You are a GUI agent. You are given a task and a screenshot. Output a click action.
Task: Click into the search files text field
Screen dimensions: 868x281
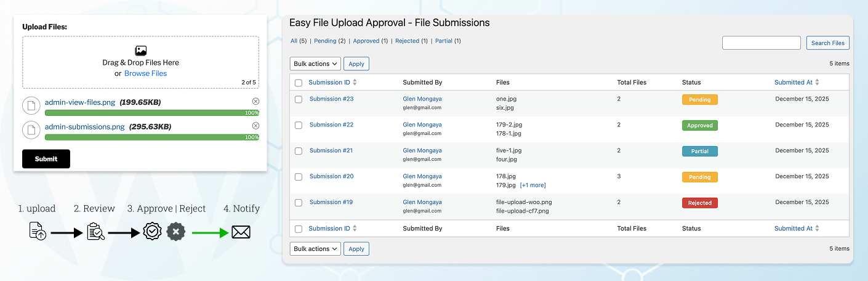tap(761, 43)
